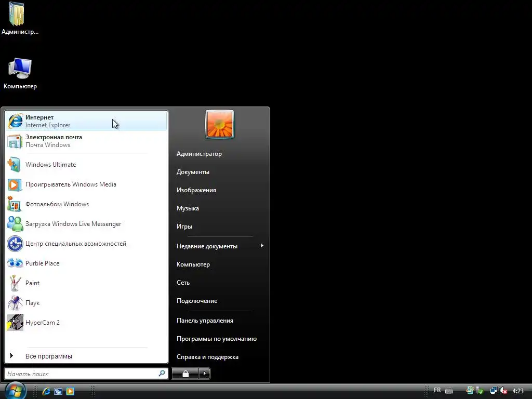Image resolution: width=532 pixels, height=399 pixels.
Task: Click Загрузка Windows Live Messenger icon
Action: 15,224
